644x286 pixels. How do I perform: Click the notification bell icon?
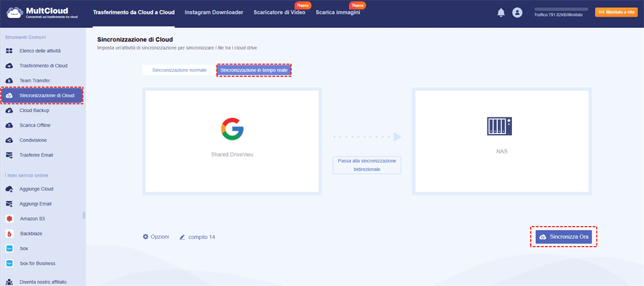500,13
